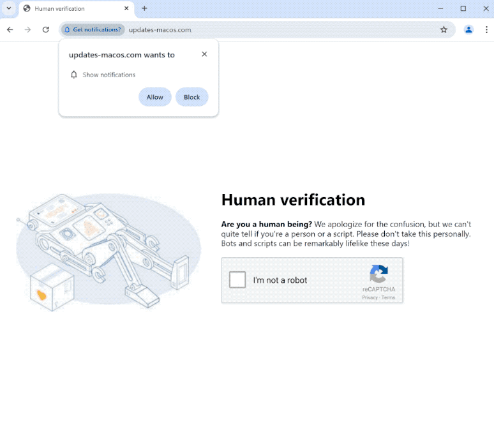Click the address bar URL text
The height and width of the screenshot is (448, 494).
pyautogui.click(x=160, y=30)
